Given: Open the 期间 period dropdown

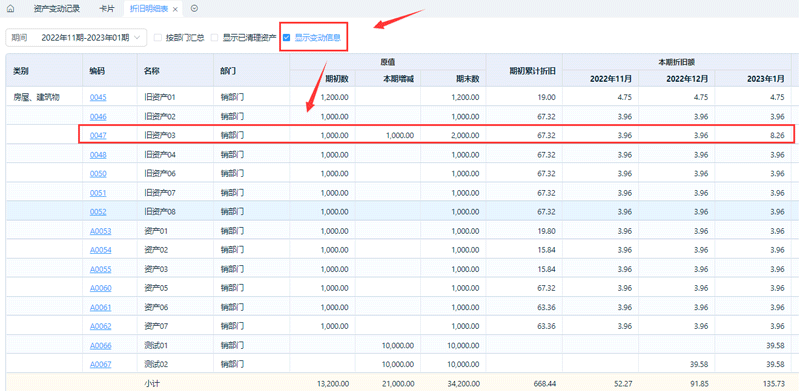Looking at the screenshot, I should (76, 37).
